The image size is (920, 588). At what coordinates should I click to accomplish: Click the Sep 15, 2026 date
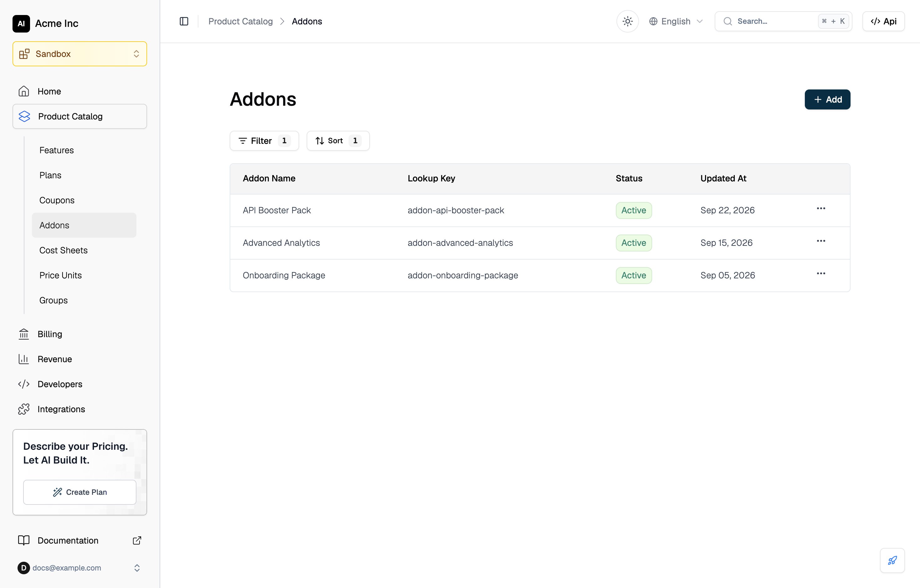[x=726, y=243]
